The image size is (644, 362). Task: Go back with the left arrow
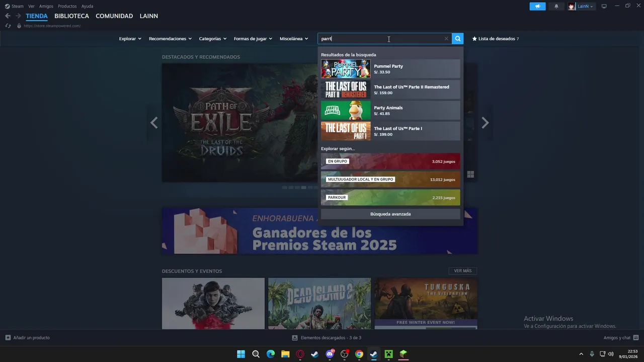coord(8,16)
